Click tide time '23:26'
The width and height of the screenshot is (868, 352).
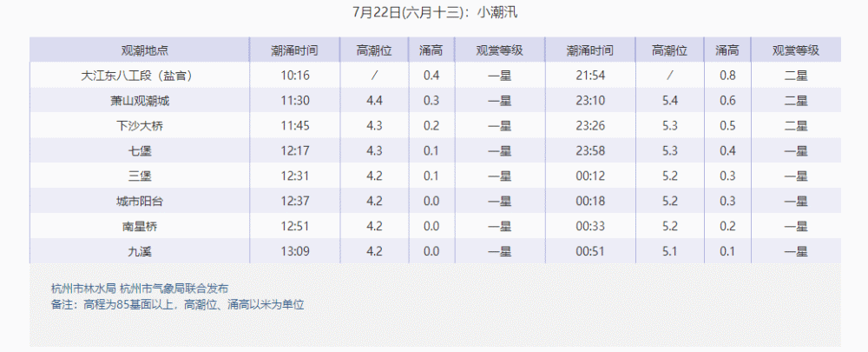pos(590,126)
